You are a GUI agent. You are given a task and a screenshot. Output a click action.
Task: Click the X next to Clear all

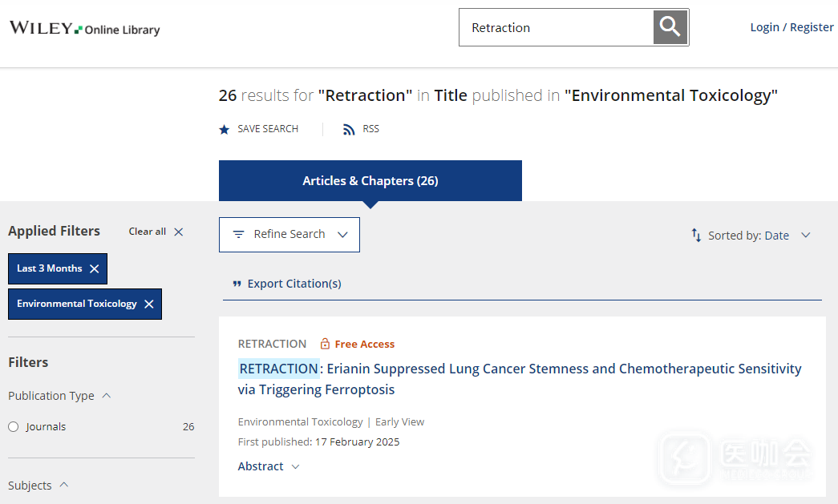tap(179, 232)
